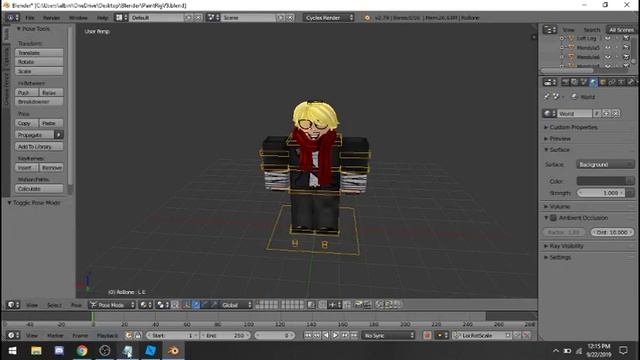Viewport: 640px width, 360px height.
Task: Open the Window menu
Action: pyautogui.click(x=78, y=18)
